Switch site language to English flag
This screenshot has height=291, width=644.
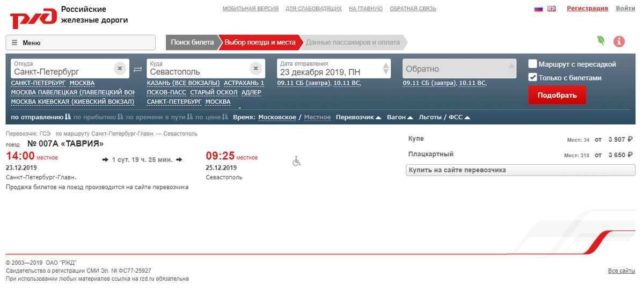pos(551,9)
